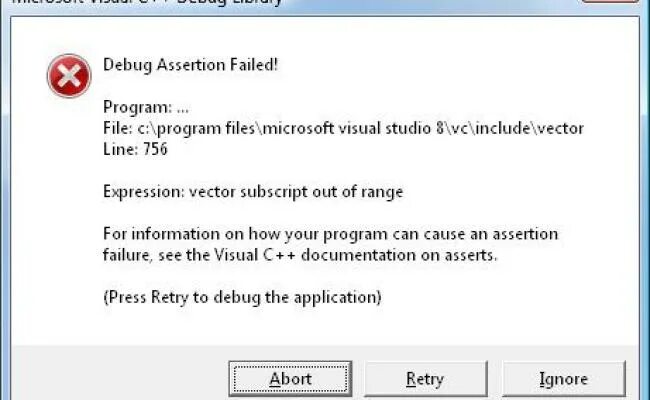Screen dimensions: 650x400
Task: Click the "failure, see the Visual C++" line start
Action: coord(200,255)
